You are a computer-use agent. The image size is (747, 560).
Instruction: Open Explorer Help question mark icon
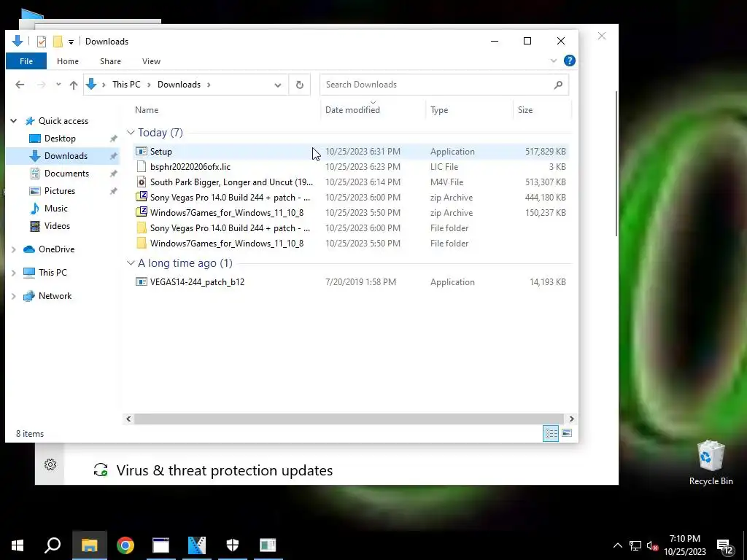569,61
